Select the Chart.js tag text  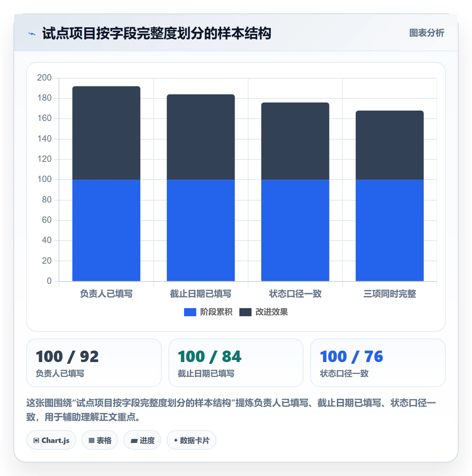tap(55, 440)
